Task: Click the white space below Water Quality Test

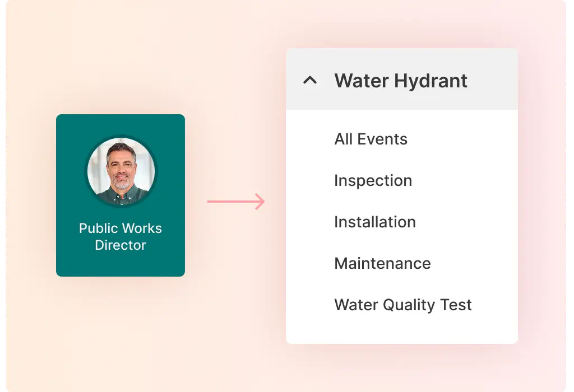Action: 401,330
